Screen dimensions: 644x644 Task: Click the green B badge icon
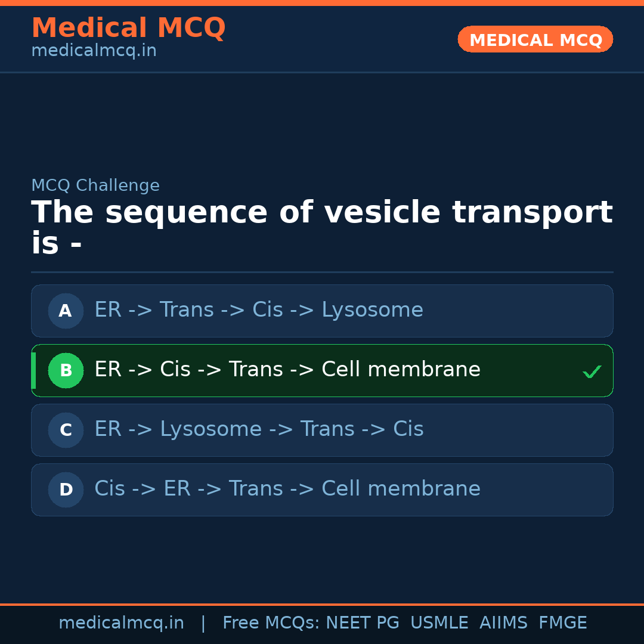pos(66,370)
